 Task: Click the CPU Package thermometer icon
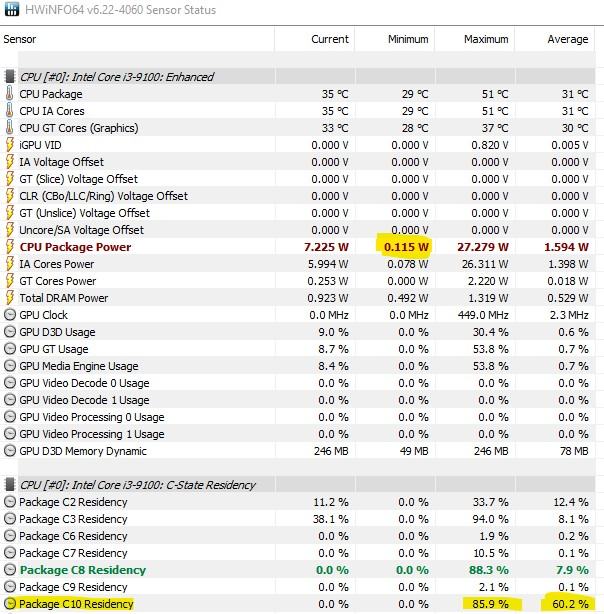coord(9,94)
